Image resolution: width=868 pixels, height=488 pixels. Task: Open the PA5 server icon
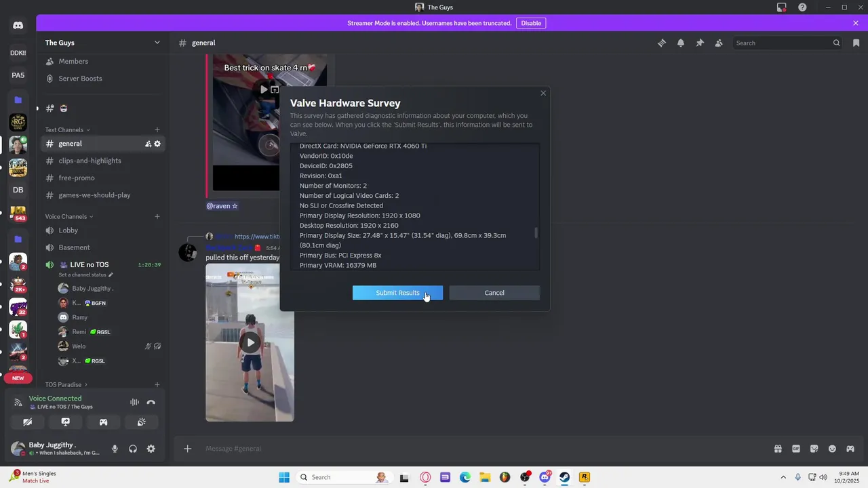18,75
